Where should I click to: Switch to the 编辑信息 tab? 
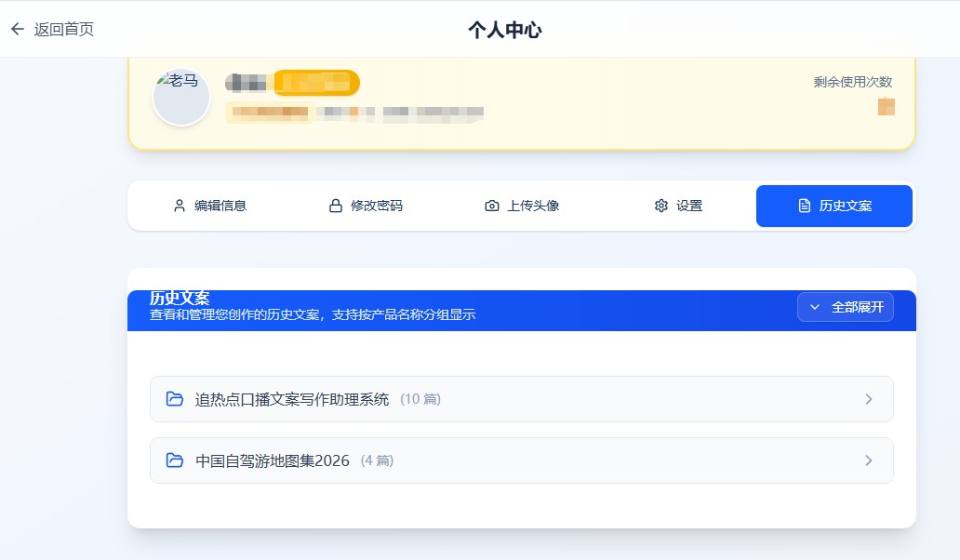click(220, 206)
